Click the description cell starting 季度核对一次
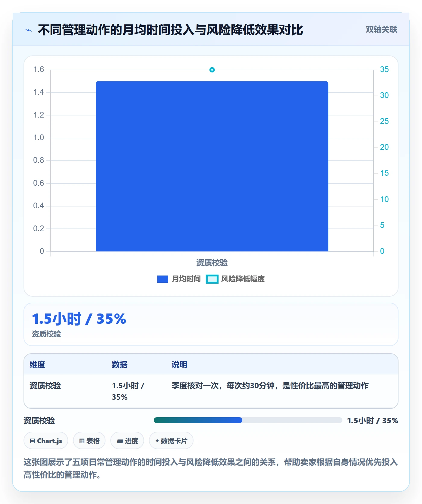The width and height of the screenshot is (422, 504). tap(270, 386)
